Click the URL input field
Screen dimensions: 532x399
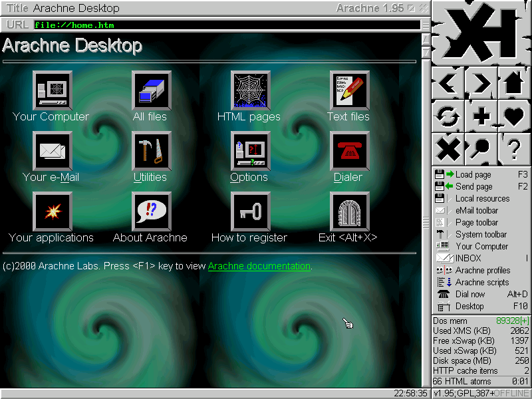(227, 25)
